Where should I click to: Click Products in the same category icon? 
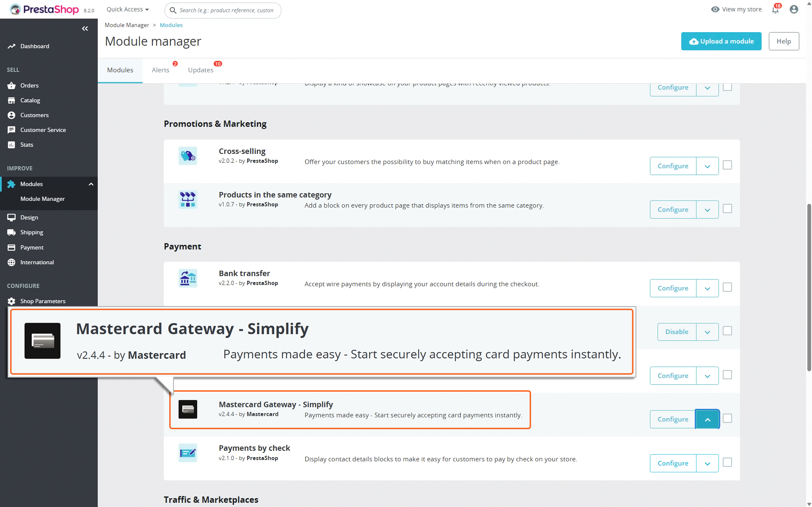coord(188,200)
